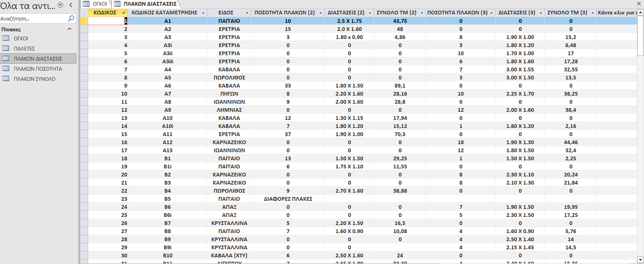Select the record selector for row A7

84,94
